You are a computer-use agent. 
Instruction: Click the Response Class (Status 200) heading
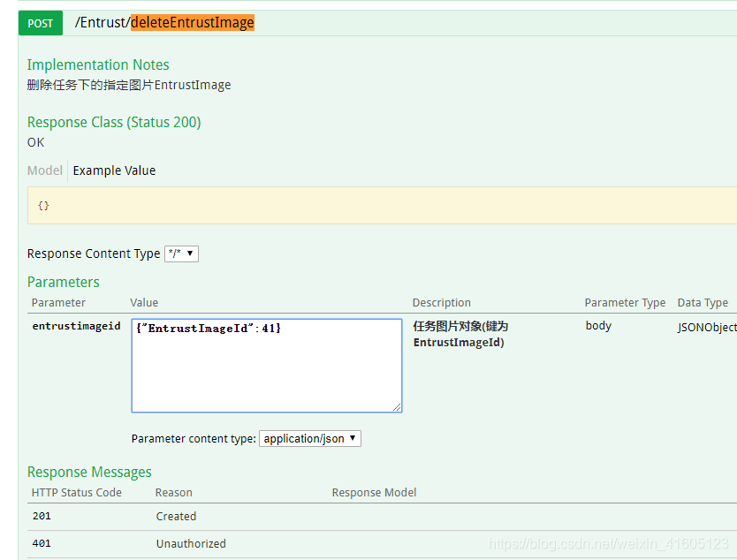tap(114, 122)
